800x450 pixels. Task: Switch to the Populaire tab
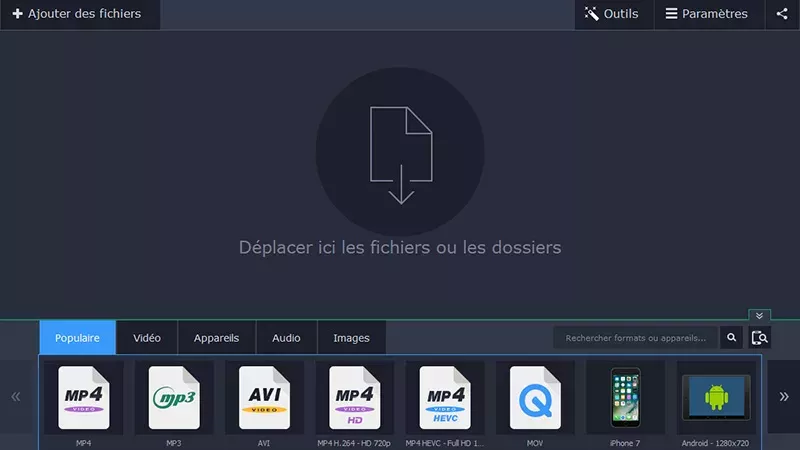78,338
